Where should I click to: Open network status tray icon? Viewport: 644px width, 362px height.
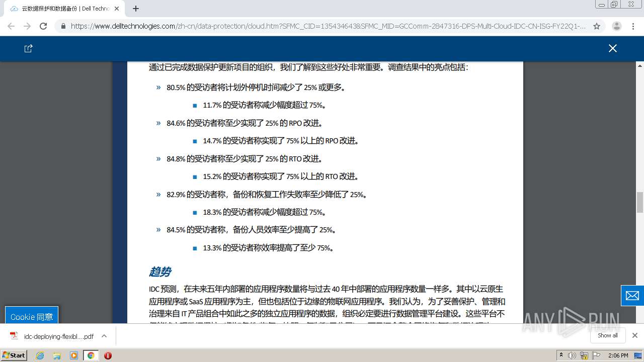[x=584, y=355]
